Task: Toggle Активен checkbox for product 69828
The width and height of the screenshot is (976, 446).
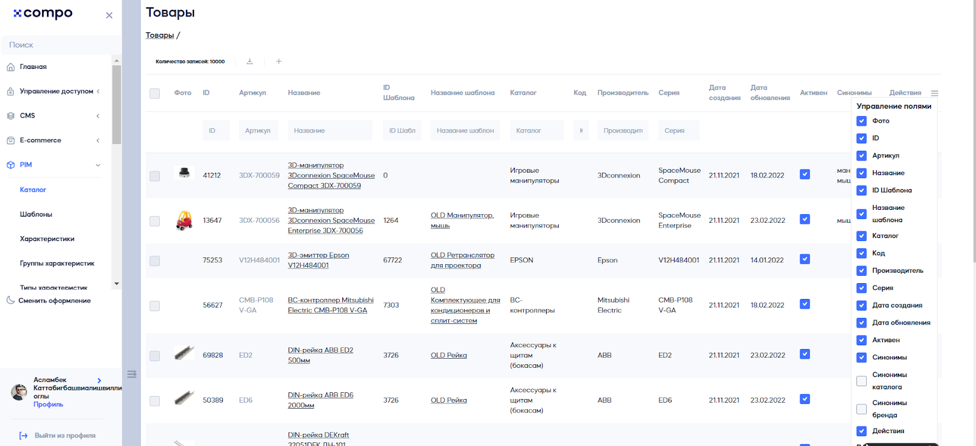Action: tap(805, 353)
